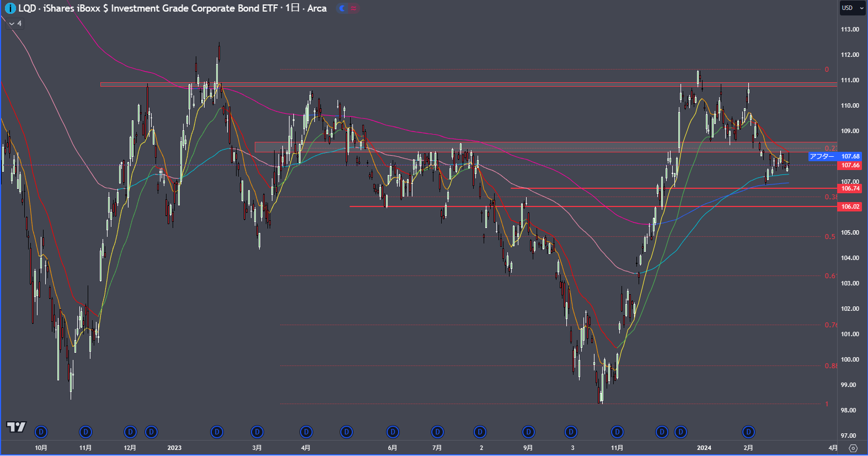Click the 102.00 price scale label
868x456 pixels.
pyautogui.click(x=850, y=309)
